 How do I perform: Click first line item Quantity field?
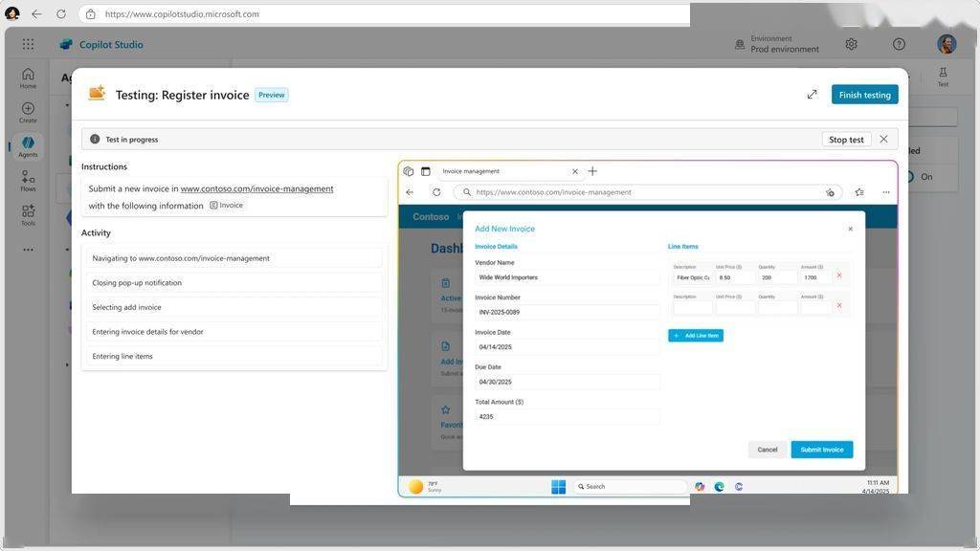(777, 277)
